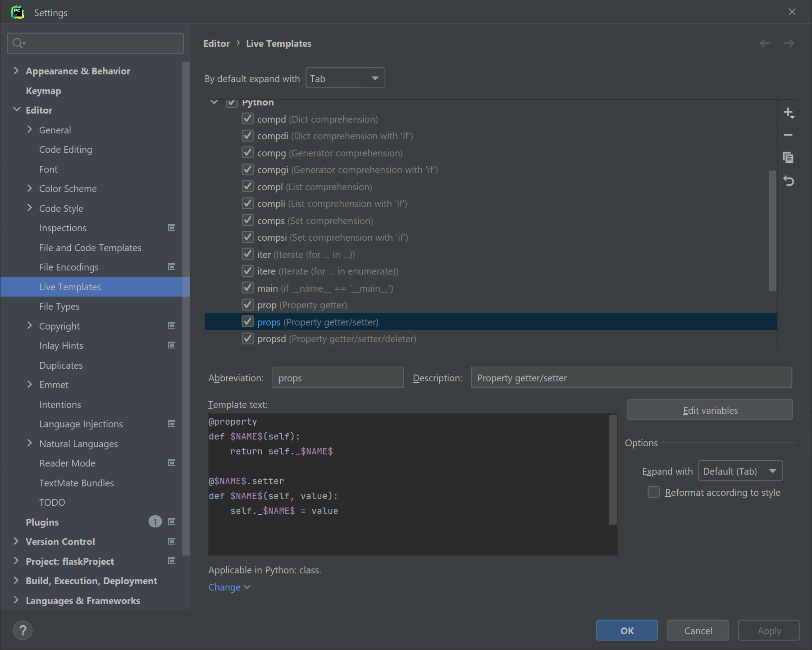This screenshot has width=812, height=650.
Task: Click the PyCharm logo in the title bar
Action: point(18,12)
